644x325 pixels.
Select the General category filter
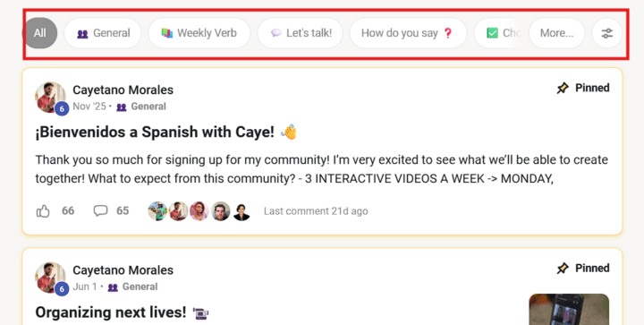coord(103,33)
